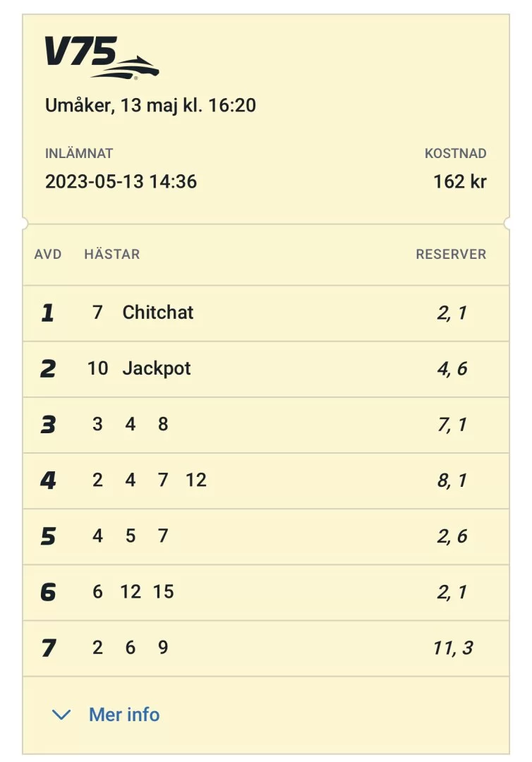Click horse number 15 in race 6

(163, 592)
